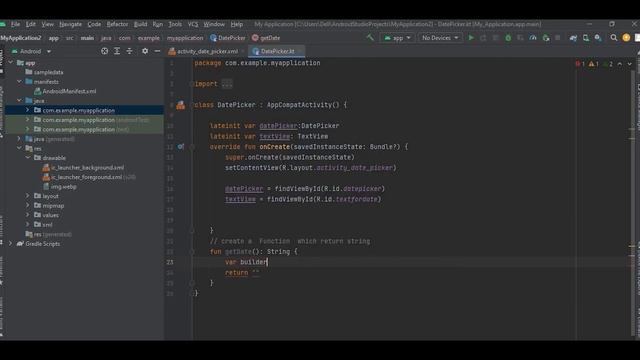Click gutter icon beside class DatePicker line
This screenshot has width=640, height=360.
[x=180, y=105]
